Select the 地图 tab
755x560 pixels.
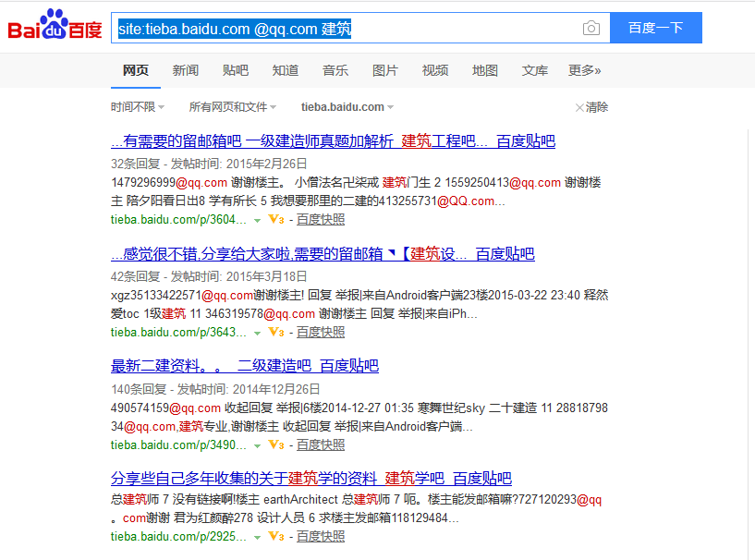click(485, 70)
